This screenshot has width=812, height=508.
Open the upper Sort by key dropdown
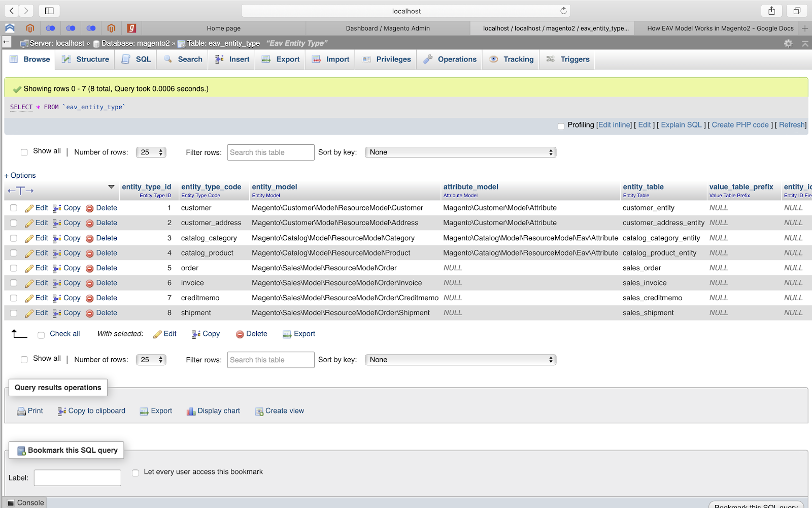point(460,152)
